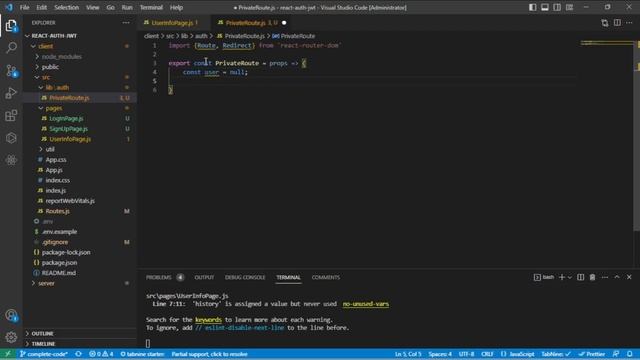Change the CRLF end of line sequence
The width and height of the screenshot is (640, 360).
pos(487,354)
